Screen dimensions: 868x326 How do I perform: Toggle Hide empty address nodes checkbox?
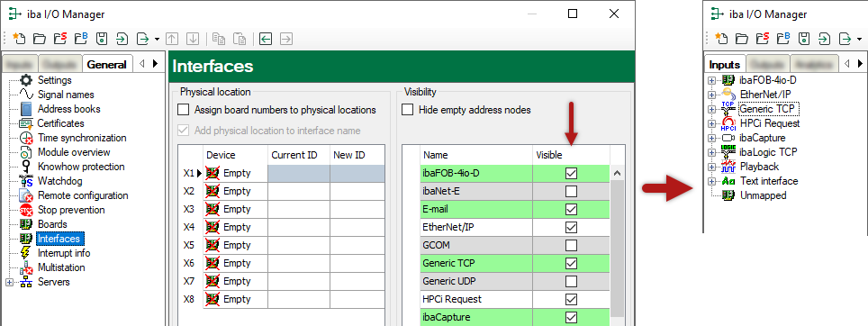click(x=407, y=110)
